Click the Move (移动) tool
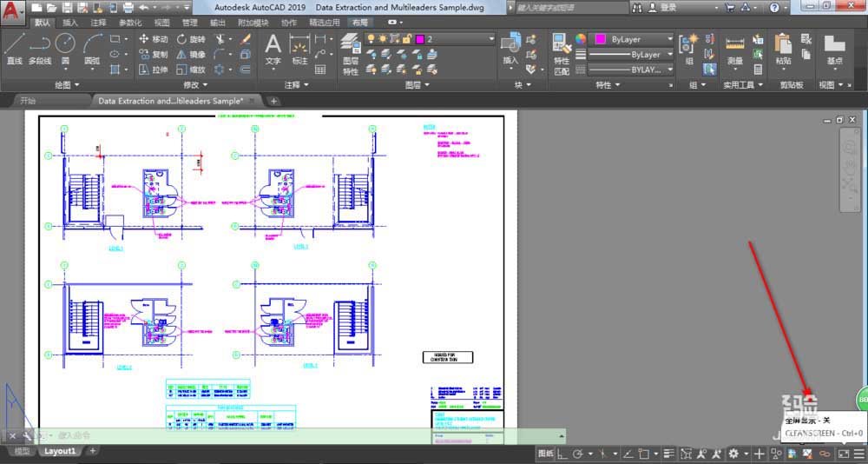 [153, 39]
